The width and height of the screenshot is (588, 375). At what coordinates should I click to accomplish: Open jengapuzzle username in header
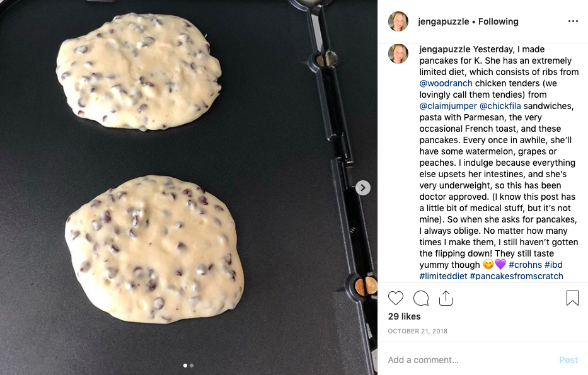click(444, 22)
